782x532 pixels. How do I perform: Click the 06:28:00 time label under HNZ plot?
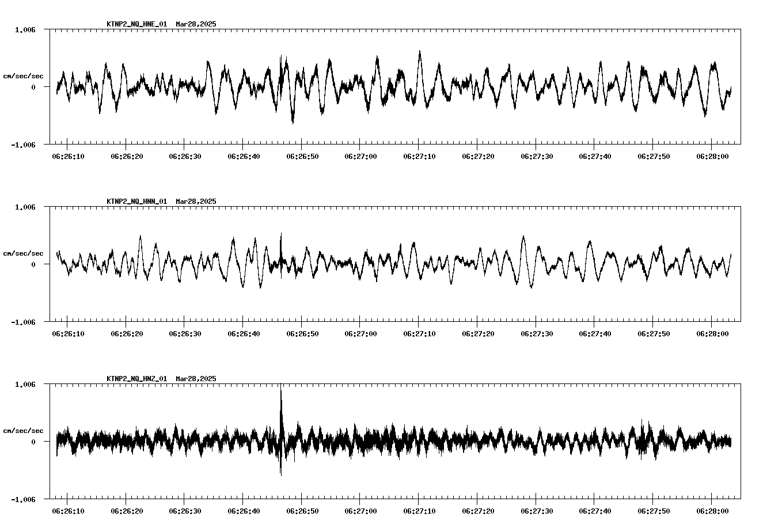click(712, 511)
